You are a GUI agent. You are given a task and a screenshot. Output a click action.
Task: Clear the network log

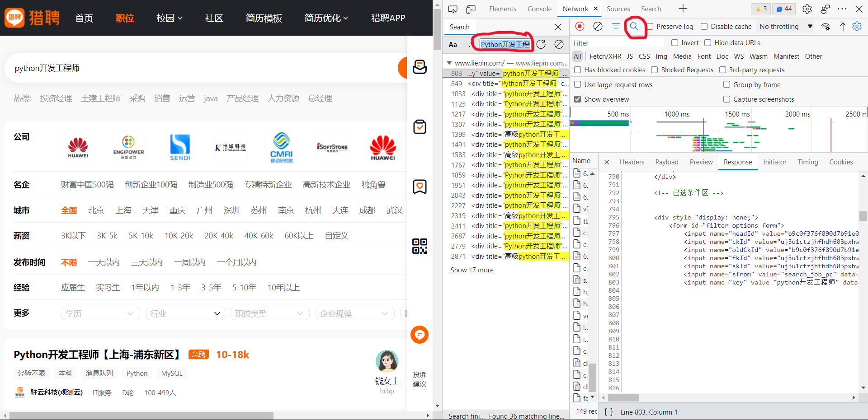point(598,26)
